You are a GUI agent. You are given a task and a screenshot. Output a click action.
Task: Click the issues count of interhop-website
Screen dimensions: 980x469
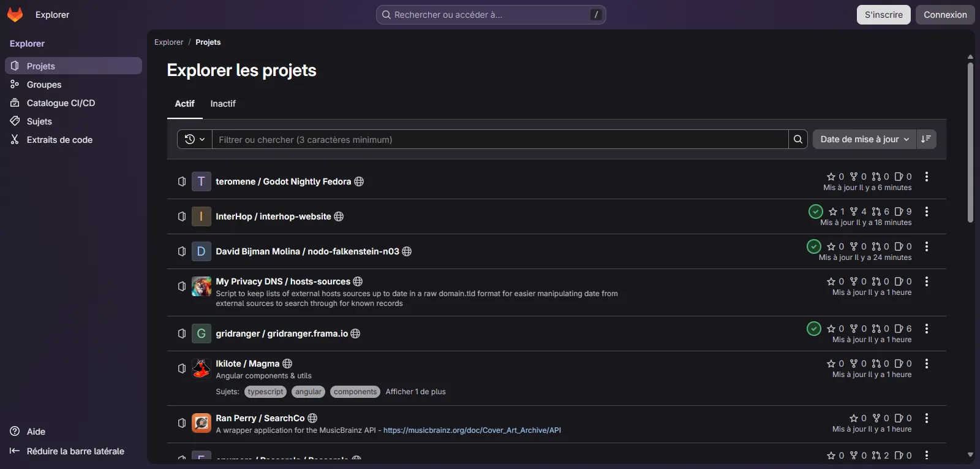(x=903, y=212)
